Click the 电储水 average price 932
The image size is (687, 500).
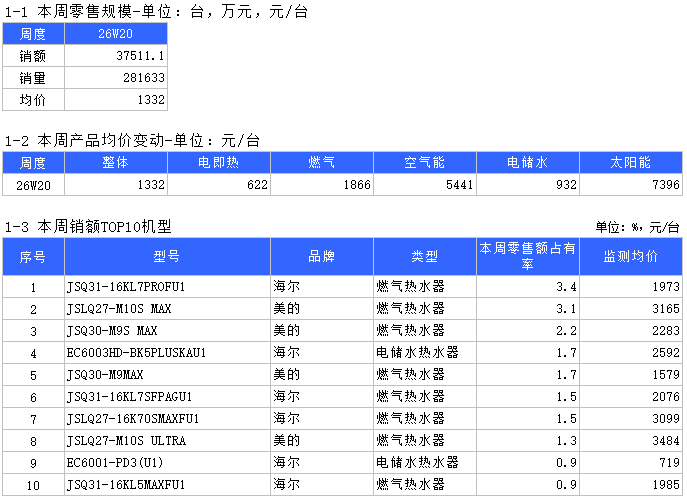tap(567, 185)
